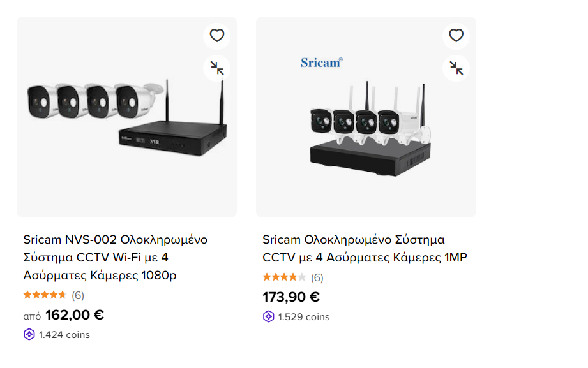Click the purple coins icon beside 1.529
The height and width of the screenshot is (368, 588).
pyautogui.click(x=269, y=317)
